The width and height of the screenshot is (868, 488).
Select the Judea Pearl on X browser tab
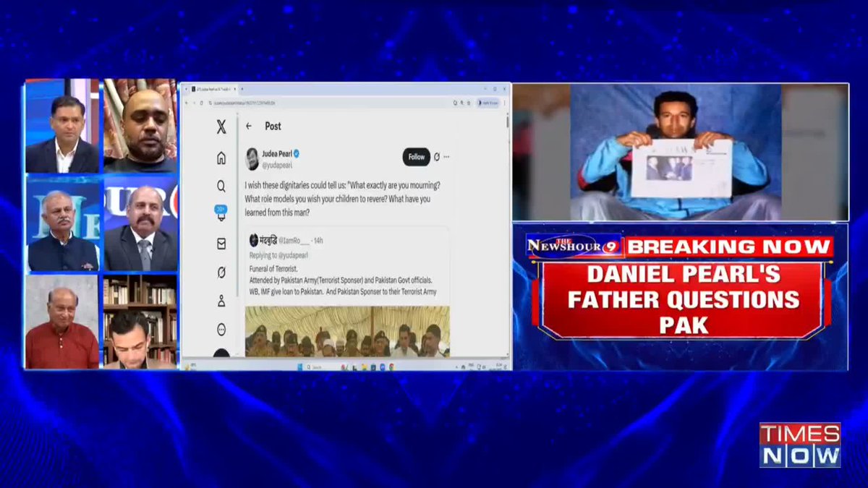tap(213, 89)
